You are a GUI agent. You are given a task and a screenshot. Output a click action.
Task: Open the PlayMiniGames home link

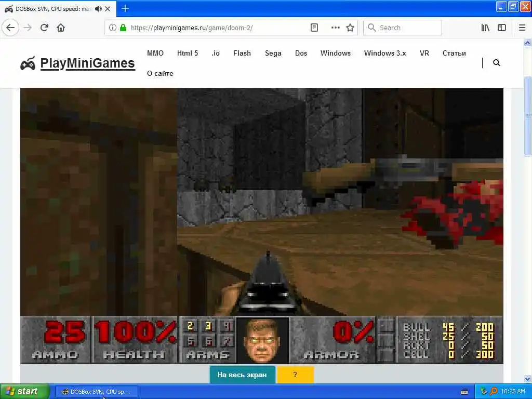(x=87, y=63)
